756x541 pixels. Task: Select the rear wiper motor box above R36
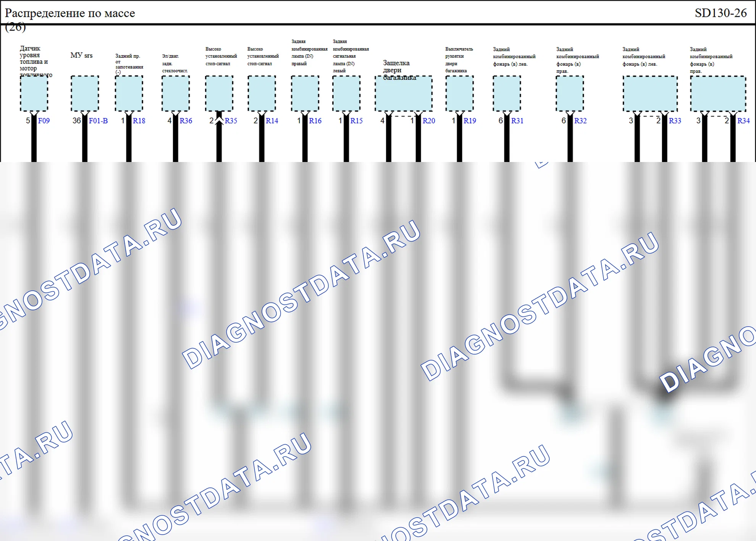point(176,94)
